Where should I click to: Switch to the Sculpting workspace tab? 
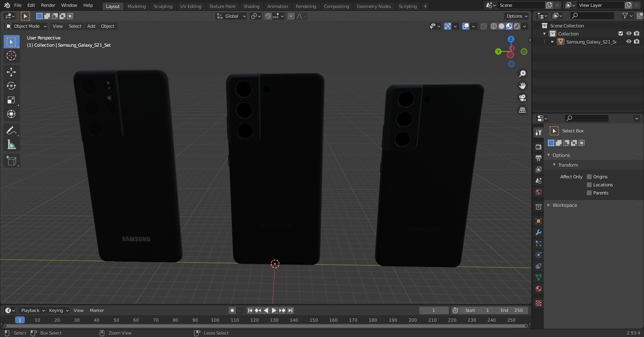[163, 6]
